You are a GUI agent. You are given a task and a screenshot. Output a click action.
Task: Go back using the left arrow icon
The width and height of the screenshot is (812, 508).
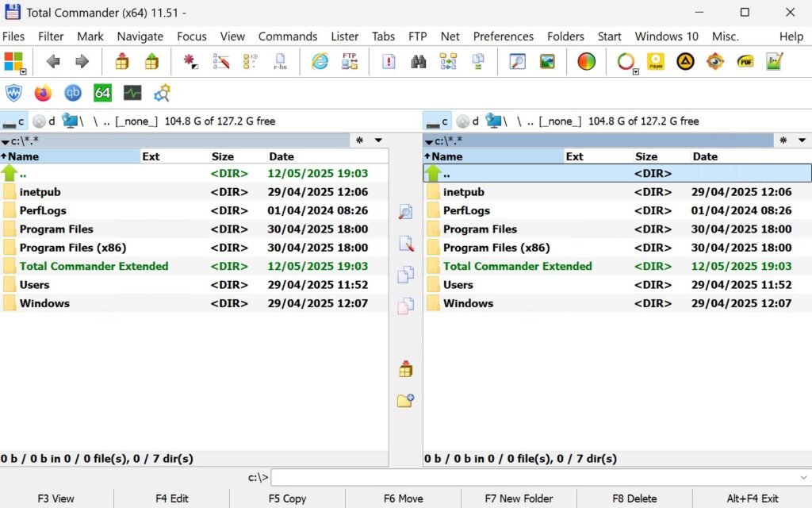coord(53,62)
